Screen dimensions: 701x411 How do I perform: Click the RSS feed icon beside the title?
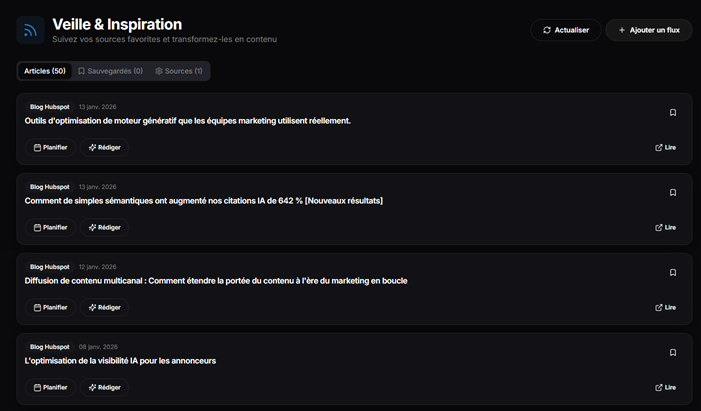pos(30,30)
